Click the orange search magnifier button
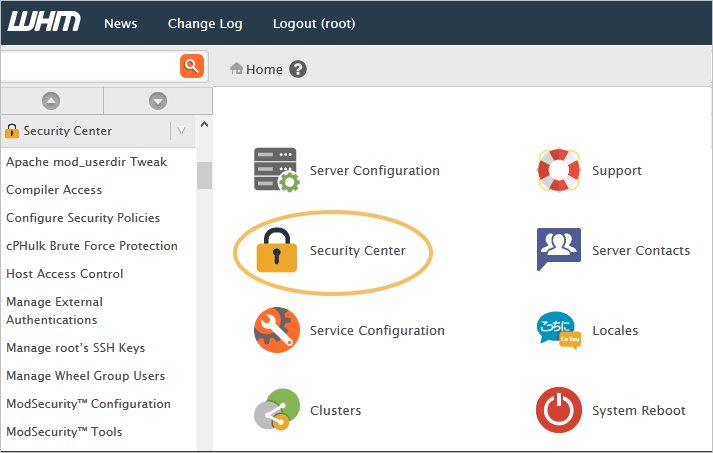 coord(192,66)
